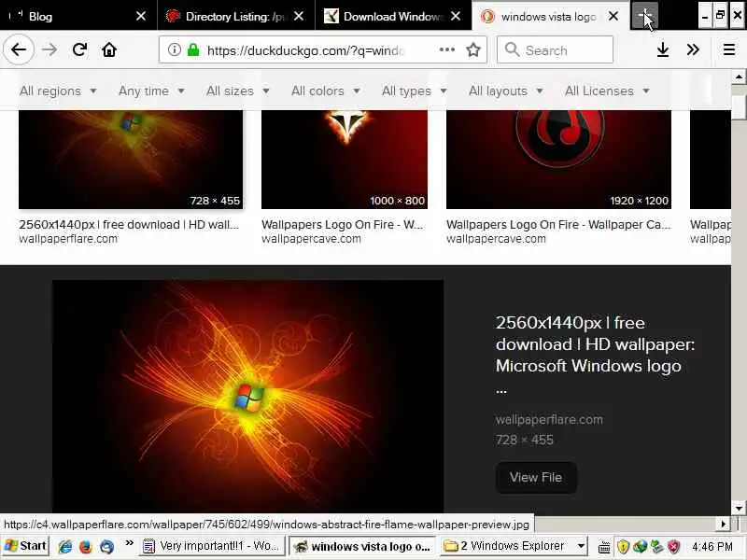Expand the Windows Explorer taskbar group arrow
The height and width of the screenshot is (560, 747).
click(581, 546)
